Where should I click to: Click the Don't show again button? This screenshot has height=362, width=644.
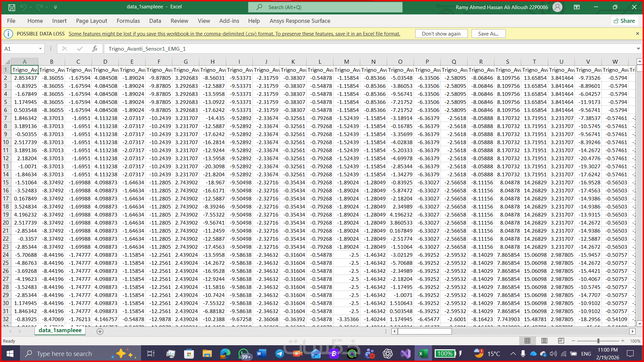(x=441, y=34)
